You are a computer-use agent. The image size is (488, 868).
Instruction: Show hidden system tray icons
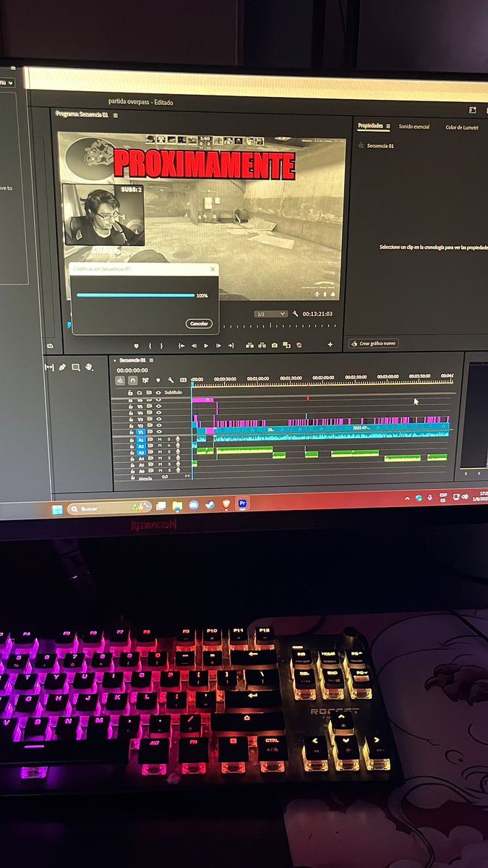coord(406,498)
